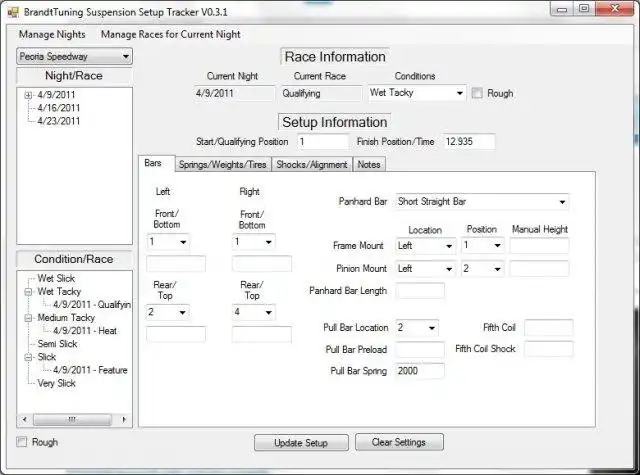This screenshot has width=640, height=475.
Task: Maximize the Setup Tracker window
Action: click(x=584, y=9)
